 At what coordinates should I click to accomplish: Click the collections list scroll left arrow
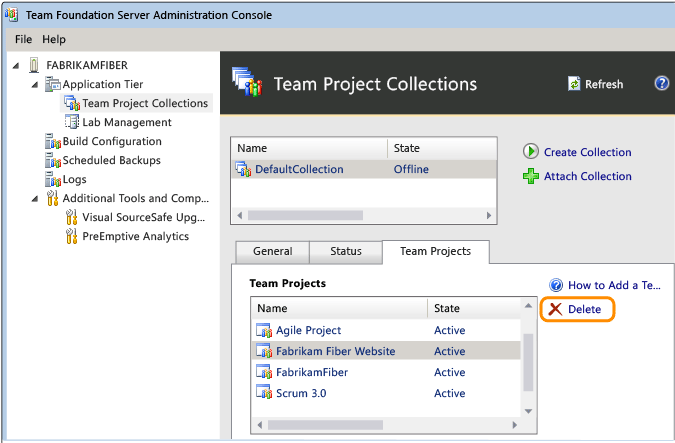point(240,215)
